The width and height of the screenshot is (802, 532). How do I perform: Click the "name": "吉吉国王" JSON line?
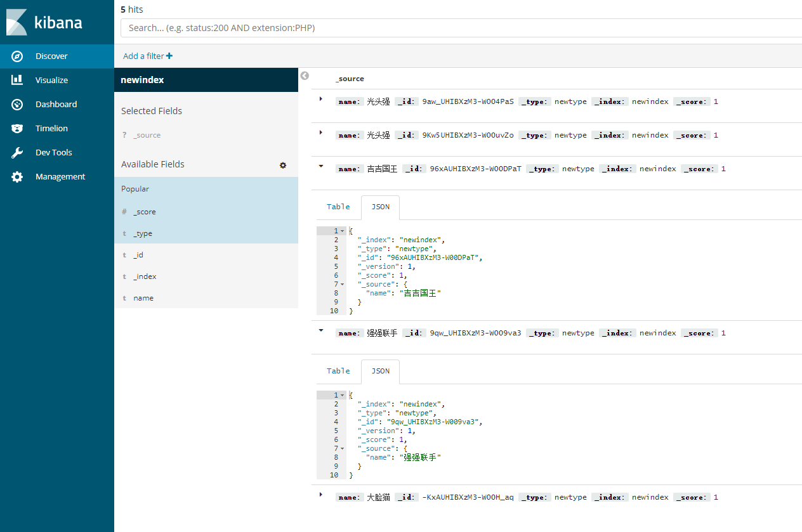click(x=403, y=293)
